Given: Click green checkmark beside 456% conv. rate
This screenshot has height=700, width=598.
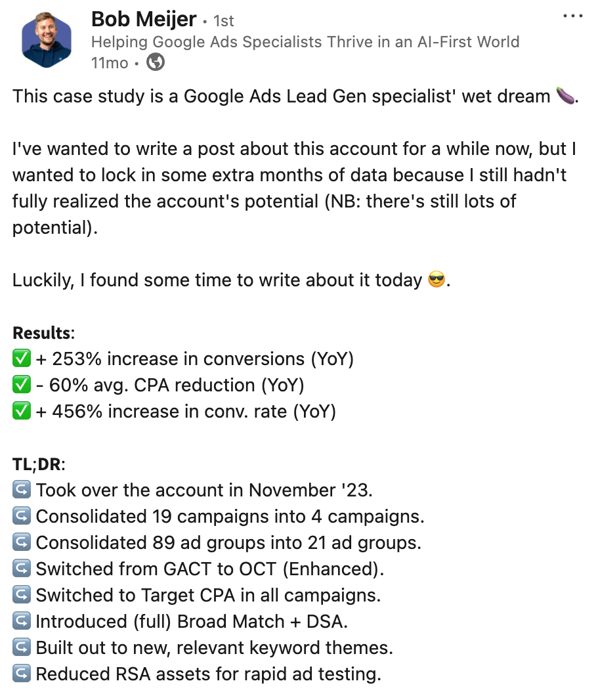Looking at the screenshot, I should 22,412.
